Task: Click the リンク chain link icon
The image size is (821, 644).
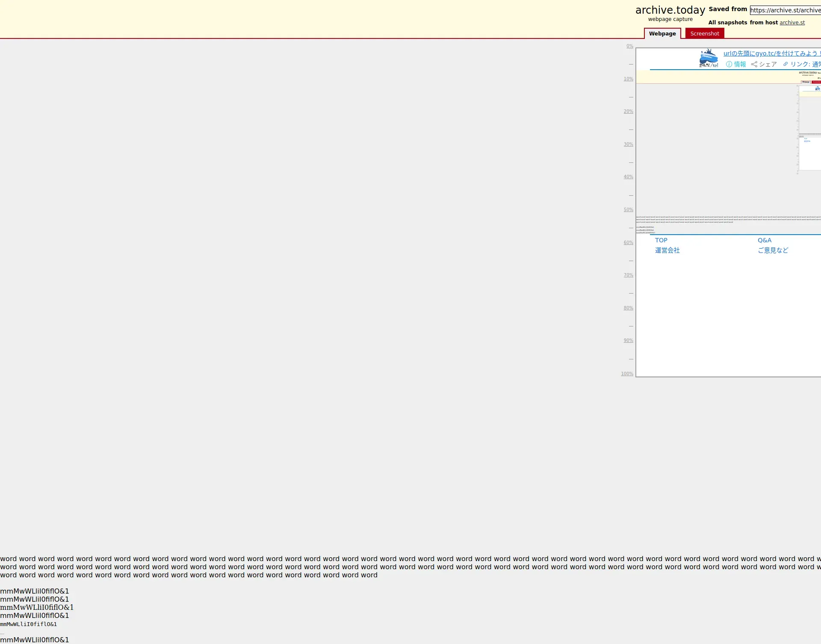Action: [x=786, y=64]
